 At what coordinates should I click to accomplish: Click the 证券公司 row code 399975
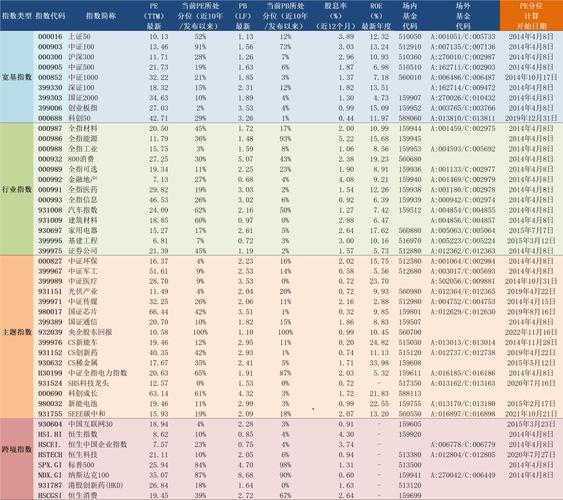(x=50, y=251)
